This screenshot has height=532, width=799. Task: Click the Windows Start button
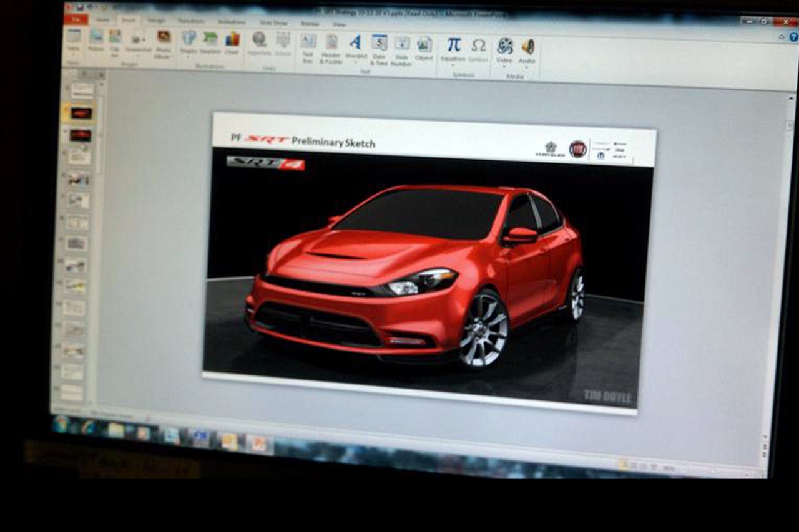click(61, 424)
